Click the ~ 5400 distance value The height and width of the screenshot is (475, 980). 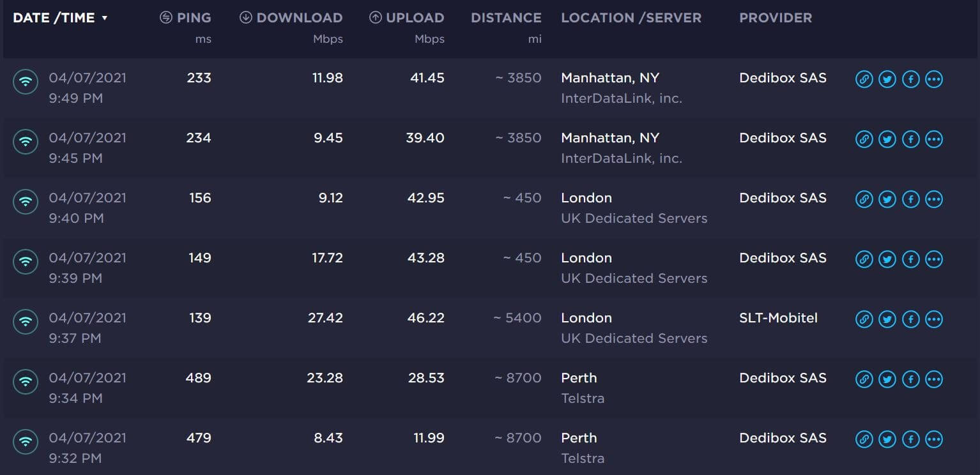(517, 318)
